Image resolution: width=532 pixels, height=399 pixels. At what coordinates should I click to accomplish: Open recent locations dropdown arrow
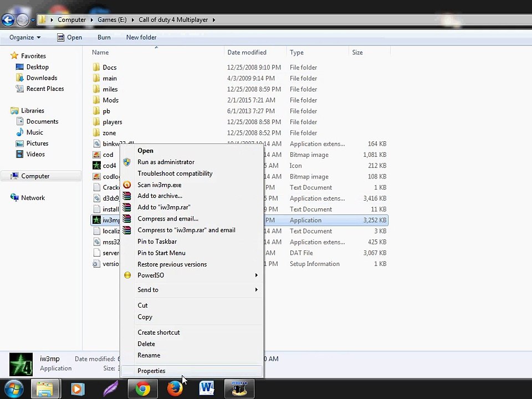[33, 20]
